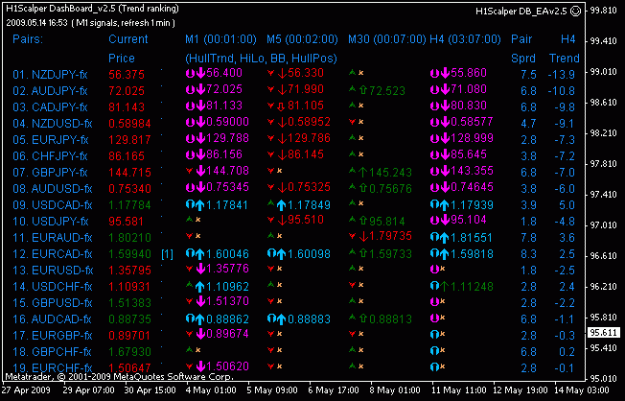Click M1 value 0.59000 in NZDUSD row

click(228, 122)
